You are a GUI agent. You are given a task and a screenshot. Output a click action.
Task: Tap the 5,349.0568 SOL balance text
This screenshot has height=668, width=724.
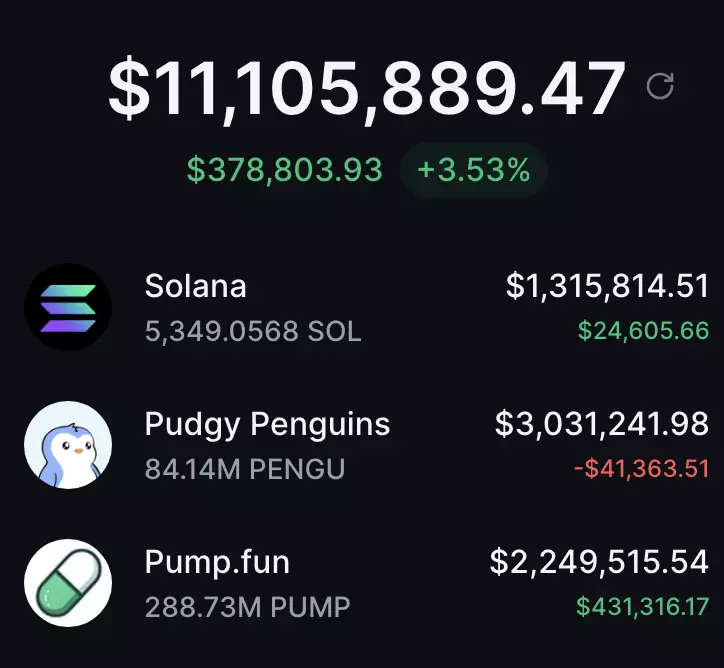253,331
